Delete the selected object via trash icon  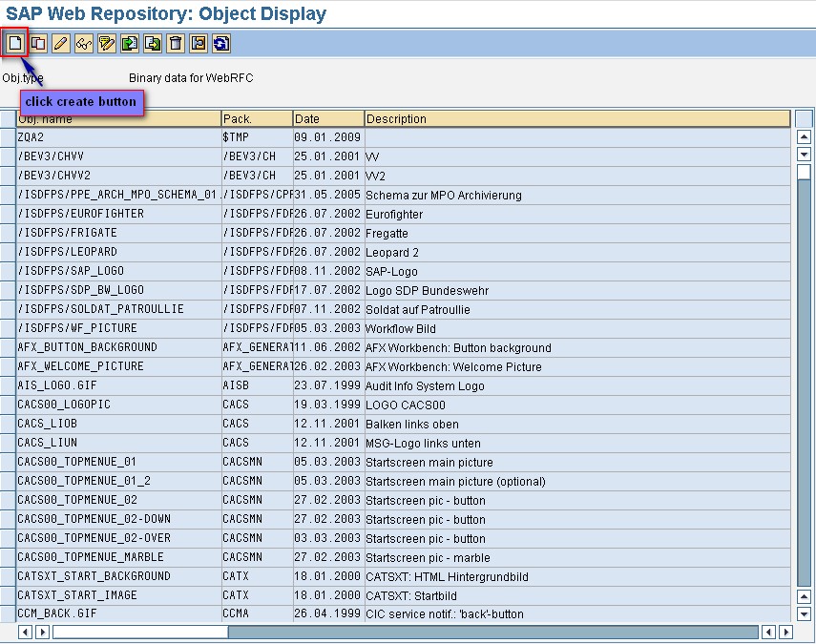tap(175, 43)
